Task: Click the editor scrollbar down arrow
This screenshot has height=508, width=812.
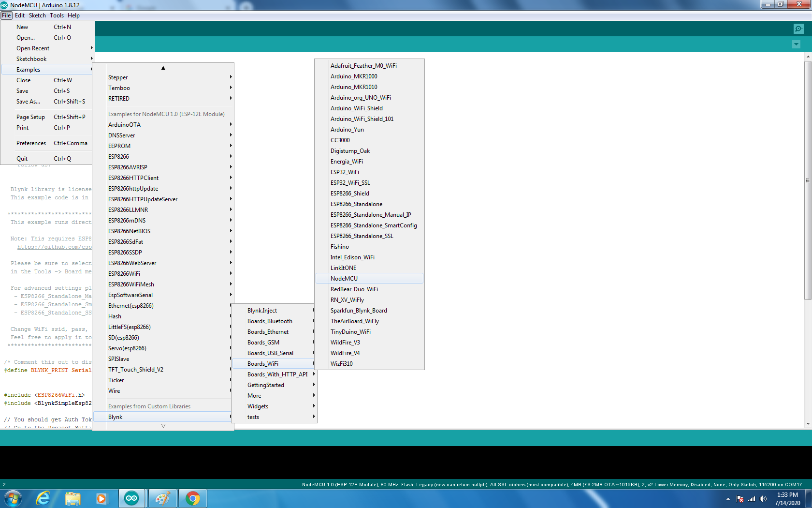Action: [808, 424]
